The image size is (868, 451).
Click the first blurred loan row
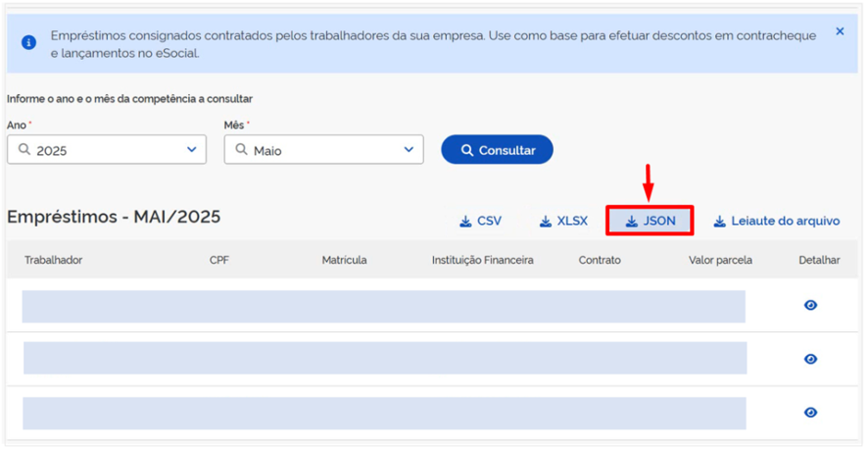tap(384, 307)
